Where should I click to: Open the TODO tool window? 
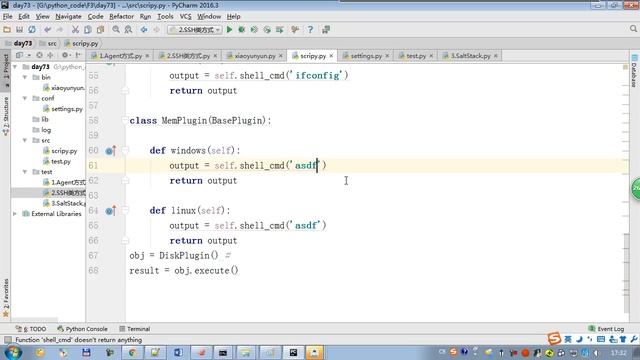pos(31,329)
